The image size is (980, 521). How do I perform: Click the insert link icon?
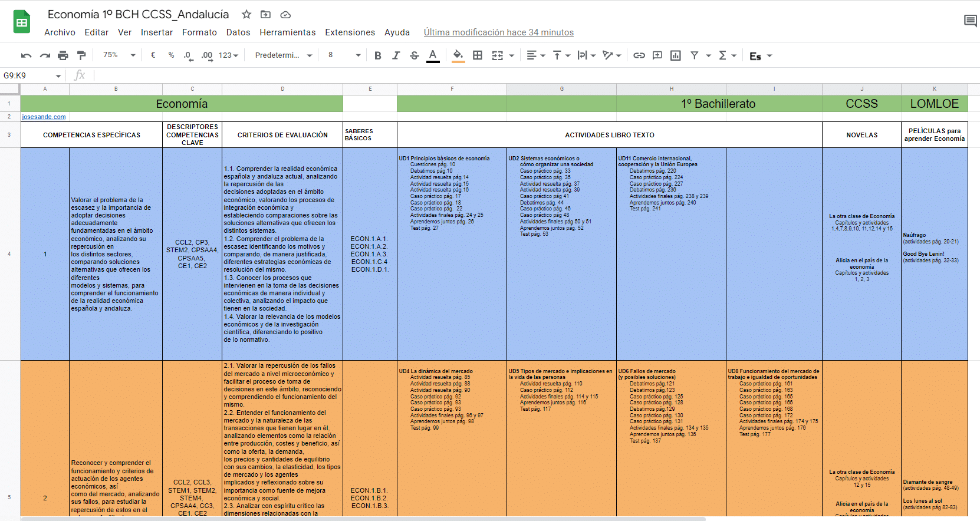point(639,55)
